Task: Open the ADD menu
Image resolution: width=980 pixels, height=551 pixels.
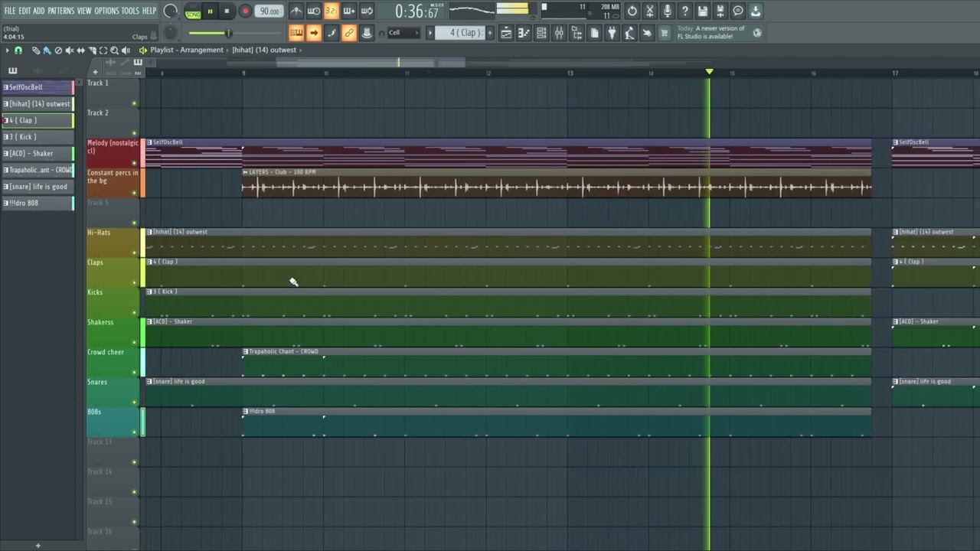Action: [x=39, y=11]
